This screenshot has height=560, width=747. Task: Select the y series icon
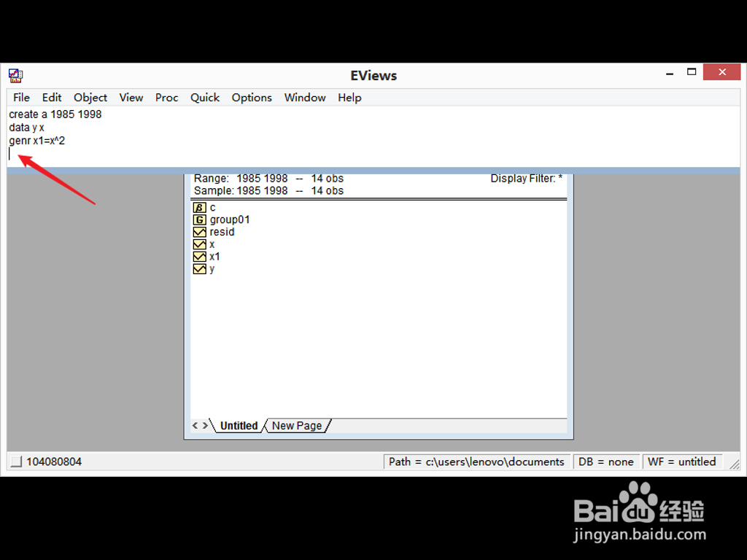[x=200, y=269]
